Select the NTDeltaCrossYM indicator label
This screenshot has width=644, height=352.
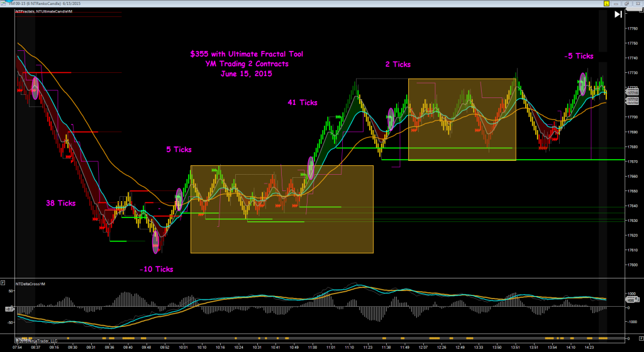[x=30, y=284]
